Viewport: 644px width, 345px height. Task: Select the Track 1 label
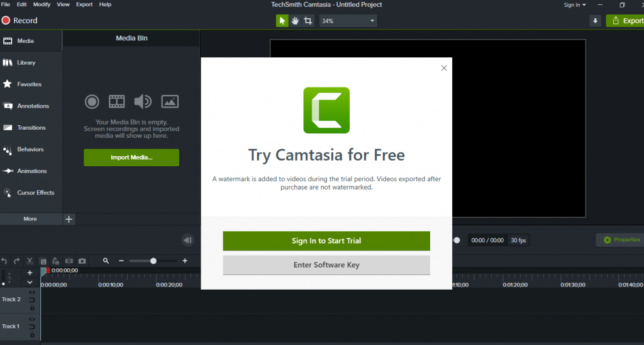click(x=11, y=326)
